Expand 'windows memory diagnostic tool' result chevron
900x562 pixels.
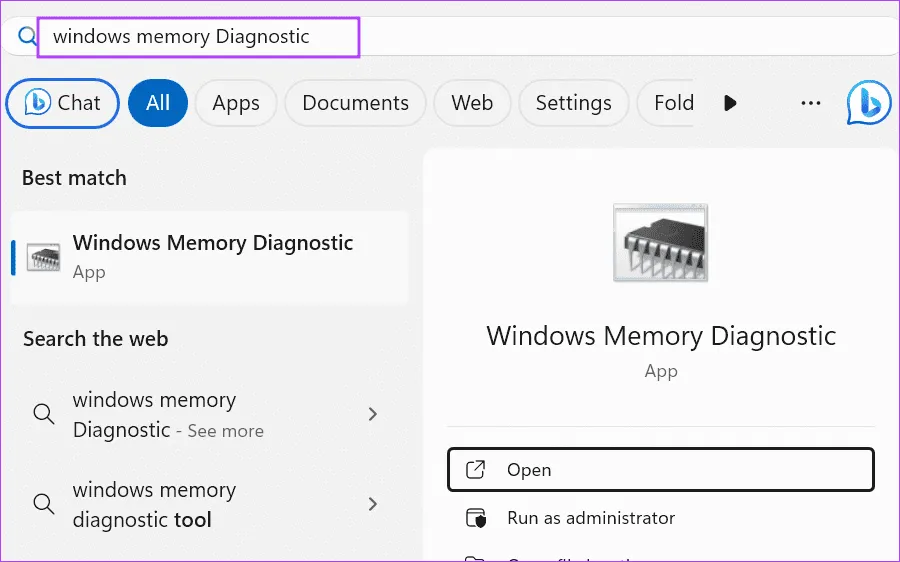click(x=373, y=504)
